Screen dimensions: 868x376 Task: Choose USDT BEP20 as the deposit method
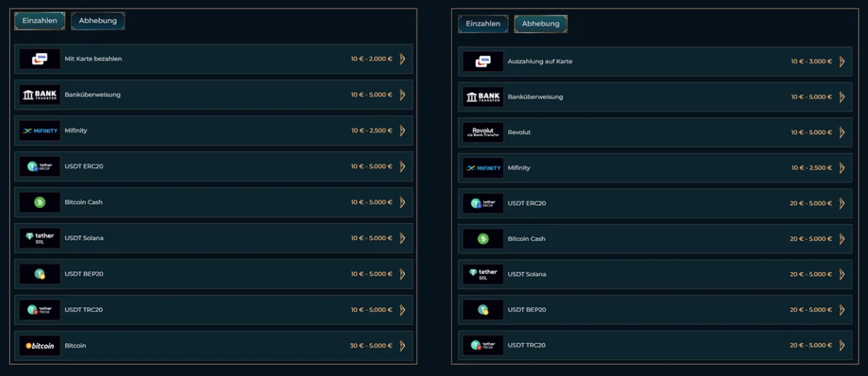click(213, 274)
